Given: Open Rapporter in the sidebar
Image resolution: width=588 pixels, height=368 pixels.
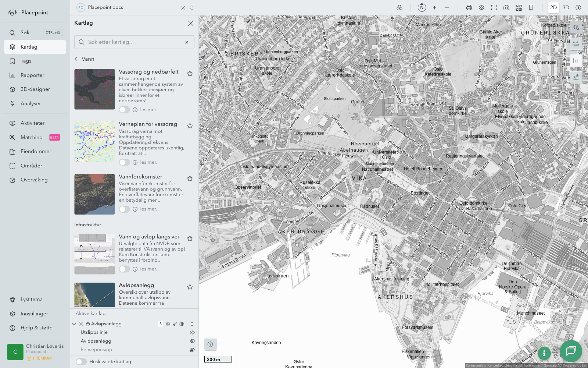Looking at the screenshot, I should click(x=32, y=75).
